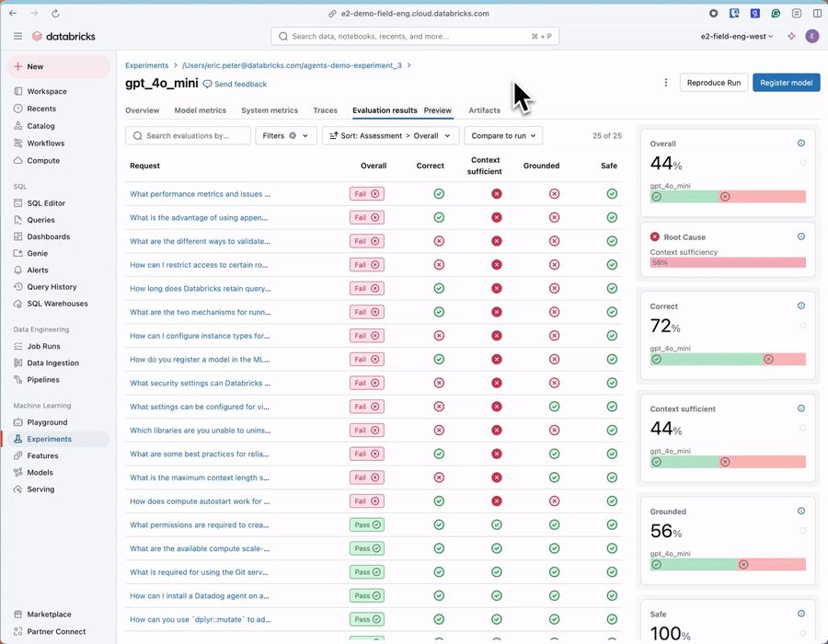Open the hamburger sidebar menu
The image size is (828, 644).
18,36
